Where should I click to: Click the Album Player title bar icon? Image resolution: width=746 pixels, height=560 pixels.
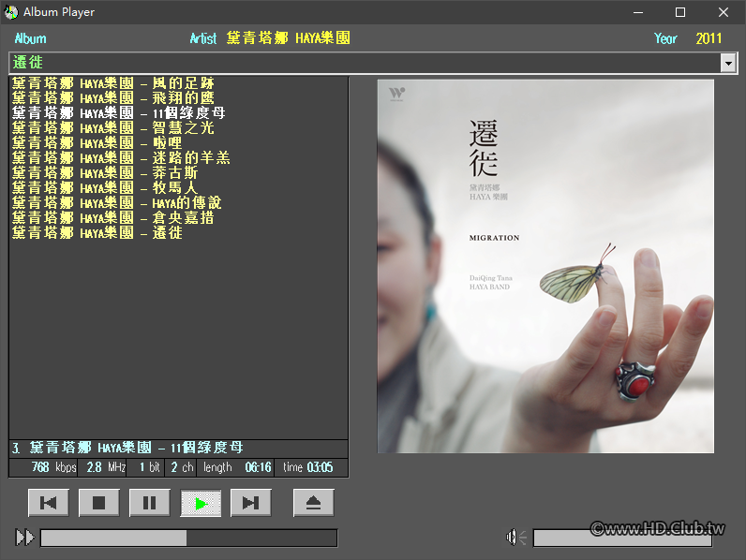pos(11,12)
